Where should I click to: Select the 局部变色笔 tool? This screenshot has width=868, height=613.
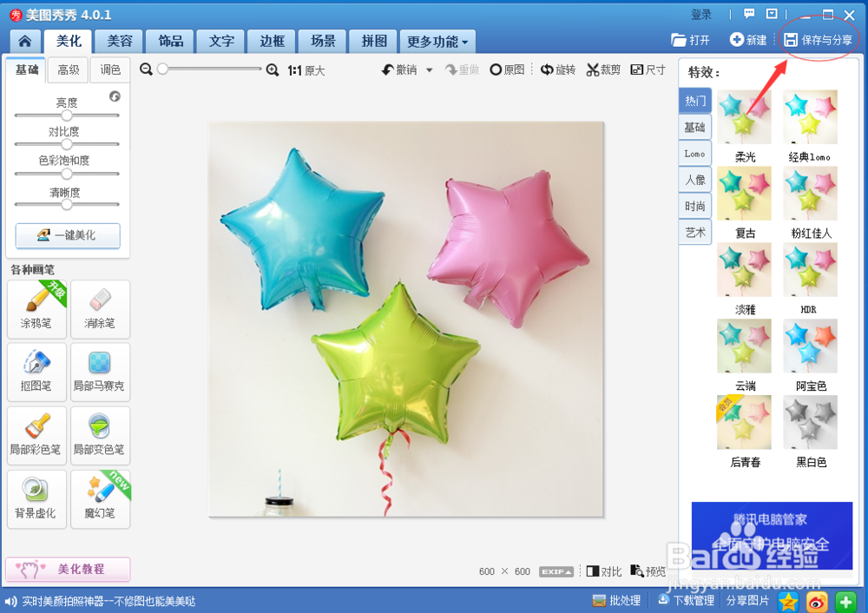(x=100, y=436)
